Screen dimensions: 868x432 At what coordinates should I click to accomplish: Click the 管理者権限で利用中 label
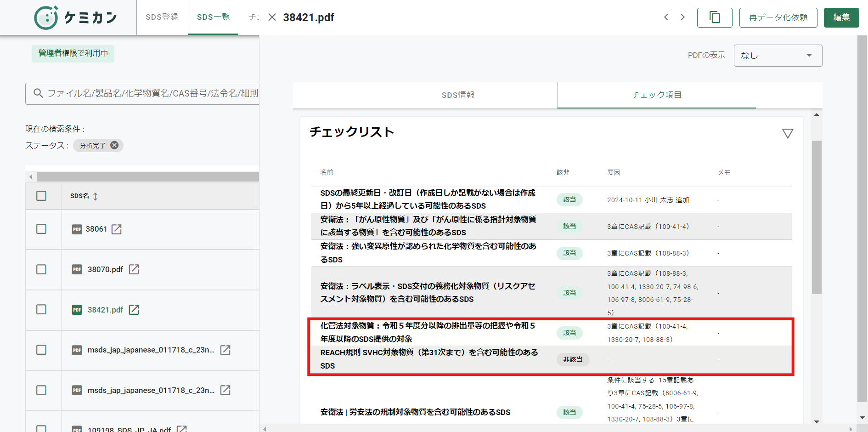pos(73,53)
